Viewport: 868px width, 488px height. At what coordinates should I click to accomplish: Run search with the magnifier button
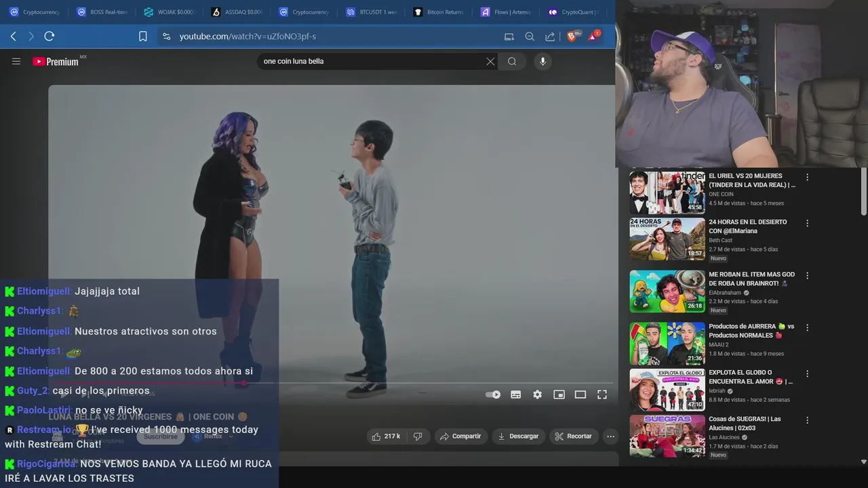[x=512, y=61]
